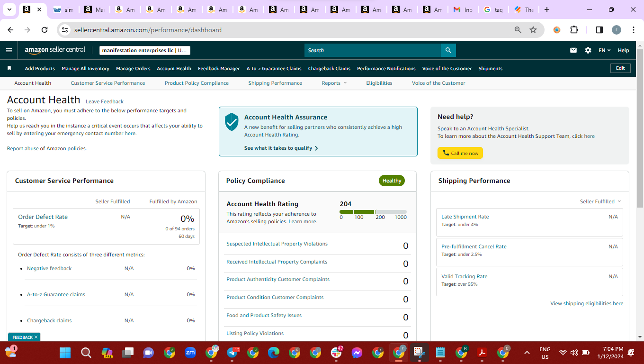This screenshot has width=644, height=364.
Task: Open the Late Shipment Rate link
Action: click(x=465, y=217)
